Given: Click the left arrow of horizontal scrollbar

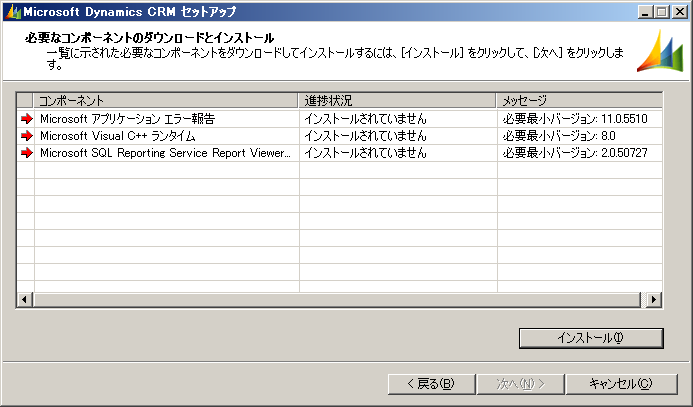Looking at the screenshot, I should (x=24, y=300).
